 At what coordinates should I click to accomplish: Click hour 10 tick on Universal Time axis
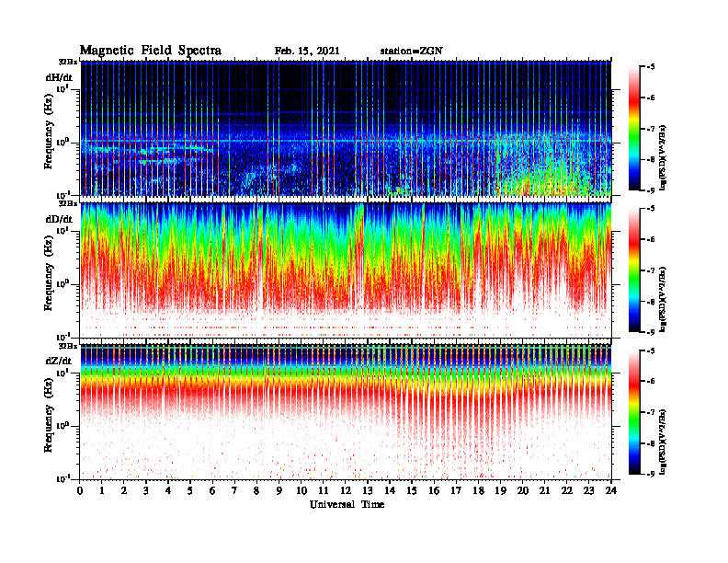[x=301, y=490]
